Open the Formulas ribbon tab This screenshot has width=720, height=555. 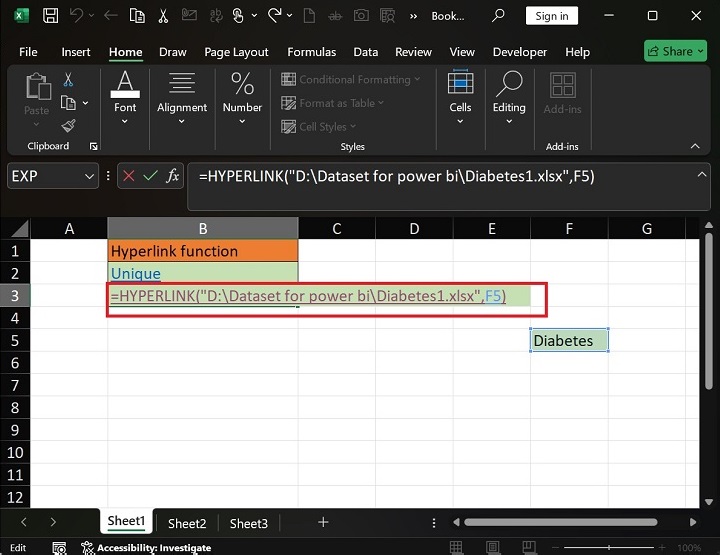(x=311, y=52)
